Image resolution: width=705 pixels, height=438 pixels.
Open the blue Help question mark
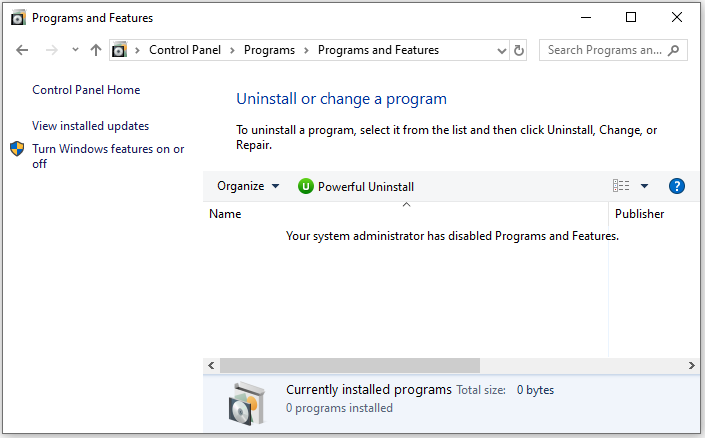(x=677, y=186)
